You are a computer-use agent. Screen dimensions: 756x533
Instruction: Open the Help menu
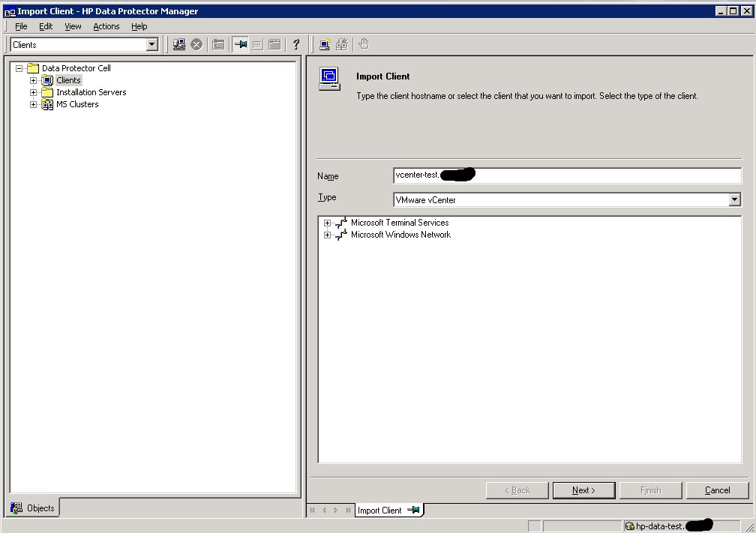pyautogui.click(x=139, y=26)
